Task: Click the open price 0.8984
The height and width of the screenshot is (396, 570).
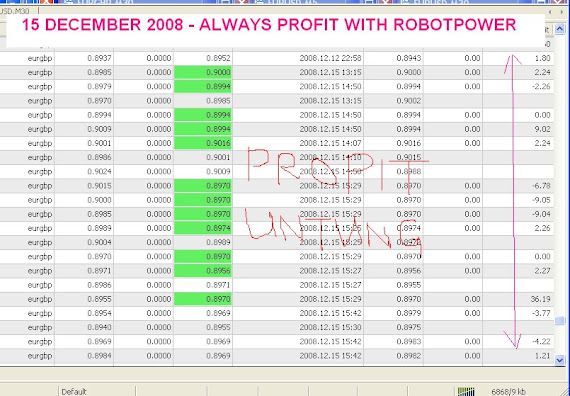Action: coord(99,356)
